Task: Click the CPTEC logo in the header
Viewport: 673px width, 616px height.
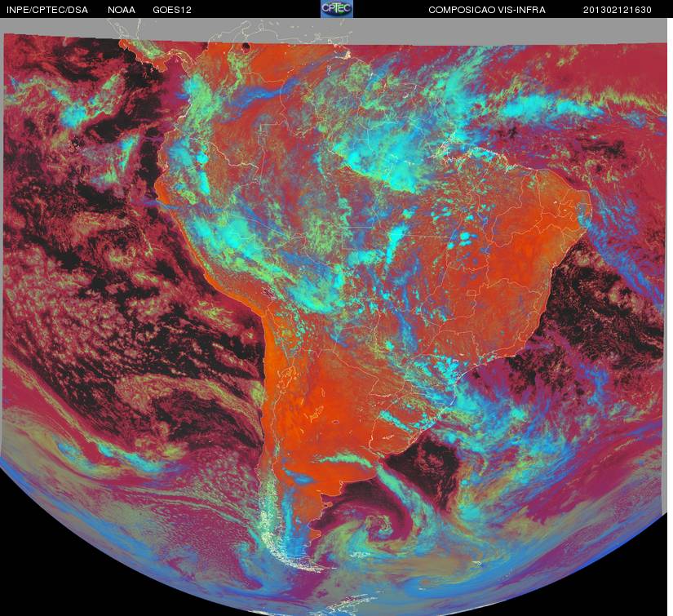Action: click(x=337, y=9)
